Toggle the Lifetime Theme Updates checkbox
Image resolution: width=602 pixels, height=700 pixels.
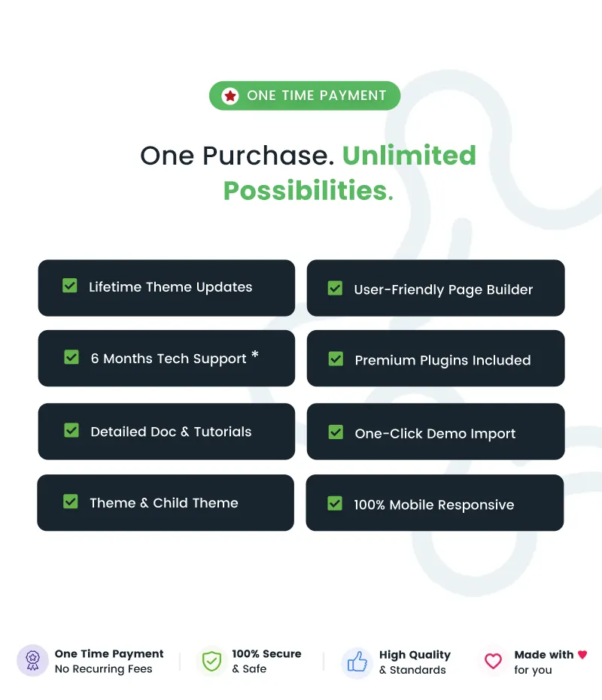[x=70, y=286]
